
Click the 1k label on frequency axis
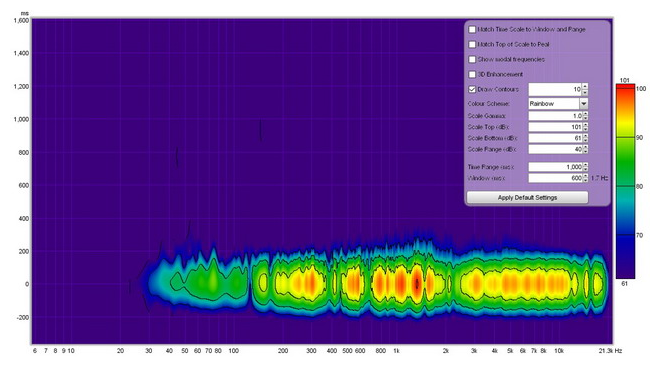tap(396, 351)
